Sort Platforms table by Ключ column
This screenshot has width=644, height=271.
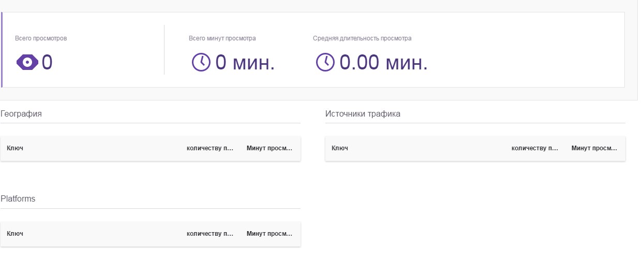pyautogui.click(x=15, y=234)
